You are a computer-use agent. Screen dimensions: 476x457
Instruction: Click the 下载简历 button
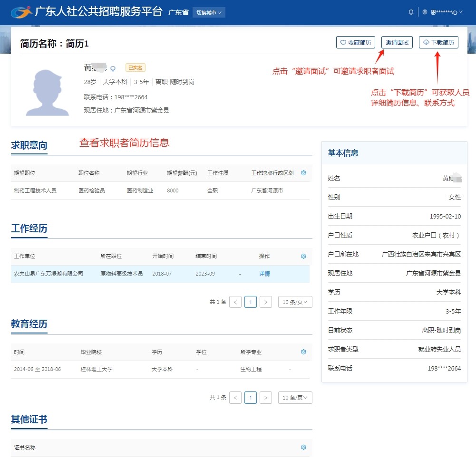pos(438,42)
